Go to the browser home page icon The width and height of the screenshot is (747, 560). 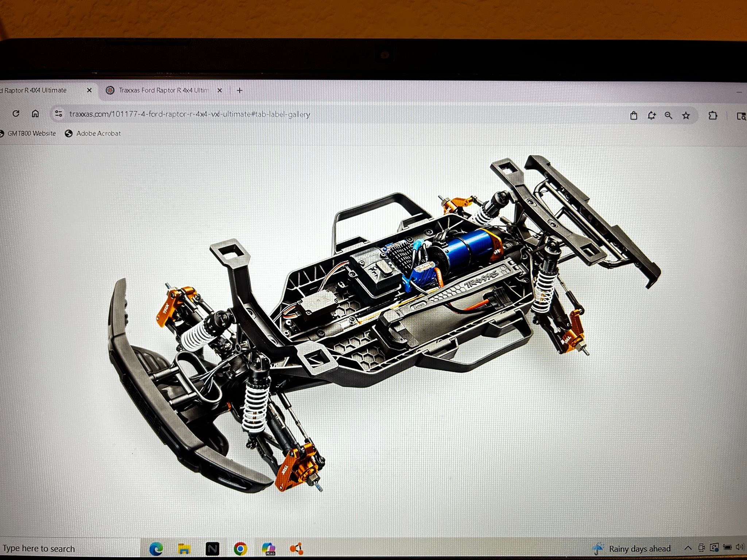[35, 114]
